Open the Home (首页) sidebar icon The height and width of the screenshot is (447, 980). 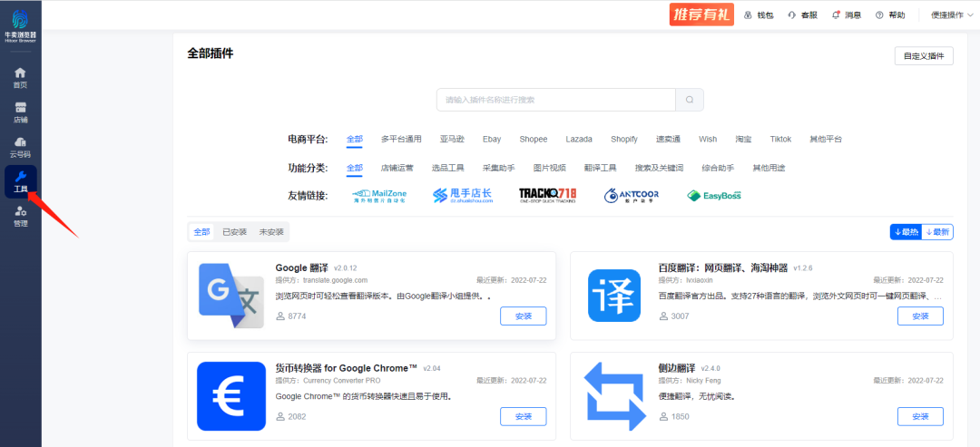20,77
